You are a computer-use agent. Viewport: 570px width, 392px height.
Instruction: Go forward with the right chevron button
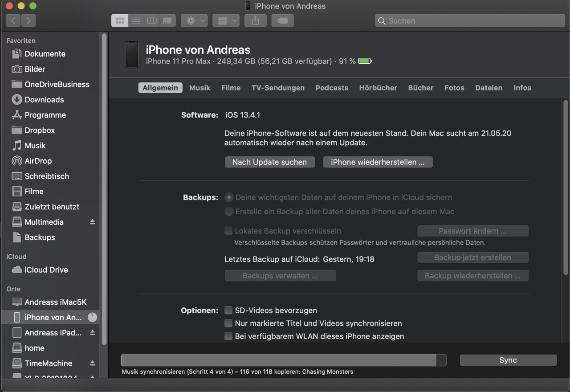[x=28, y=20]
